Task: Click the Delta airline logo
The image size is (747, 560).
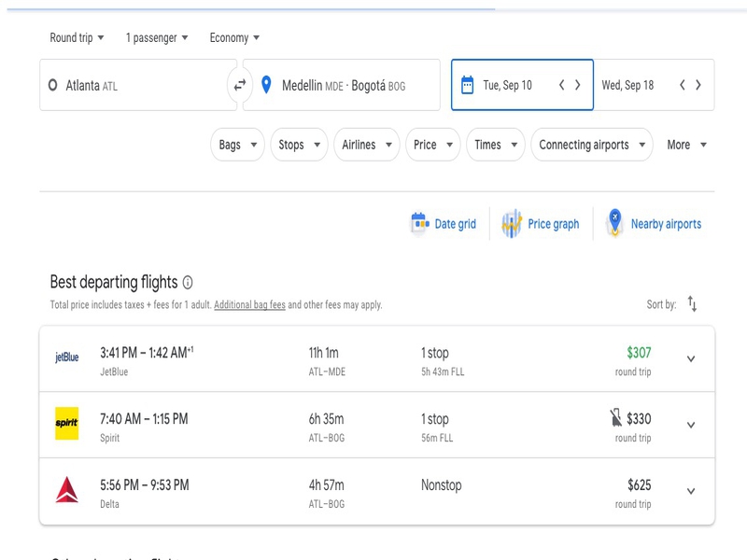Action: click(x=66, y=490)
